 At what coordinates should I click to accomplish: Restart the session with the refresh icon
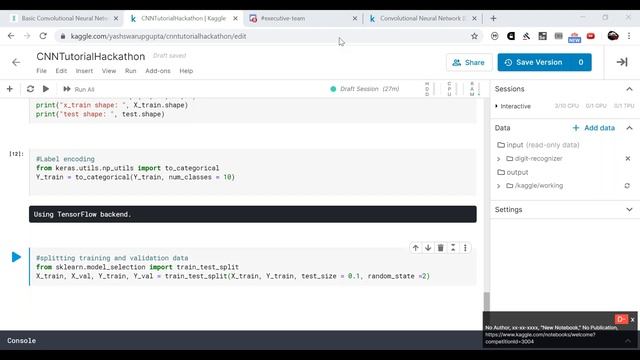click(30, 89)
